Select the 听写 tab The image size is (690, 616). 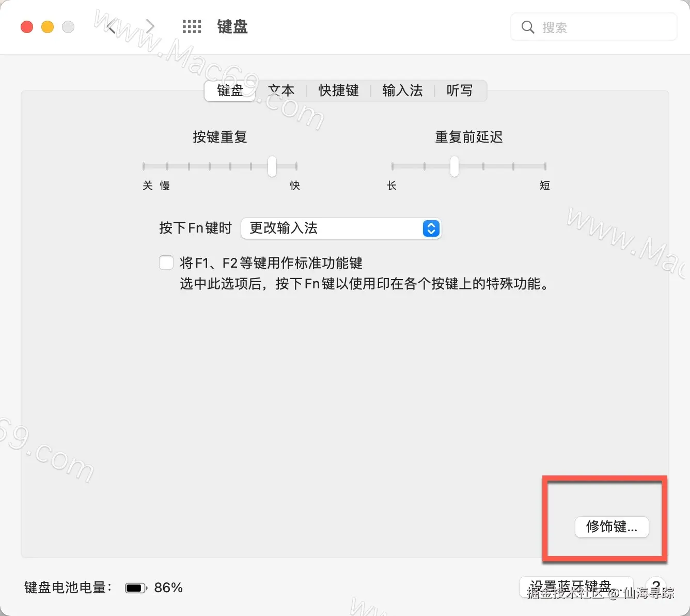tap(459, 91)
